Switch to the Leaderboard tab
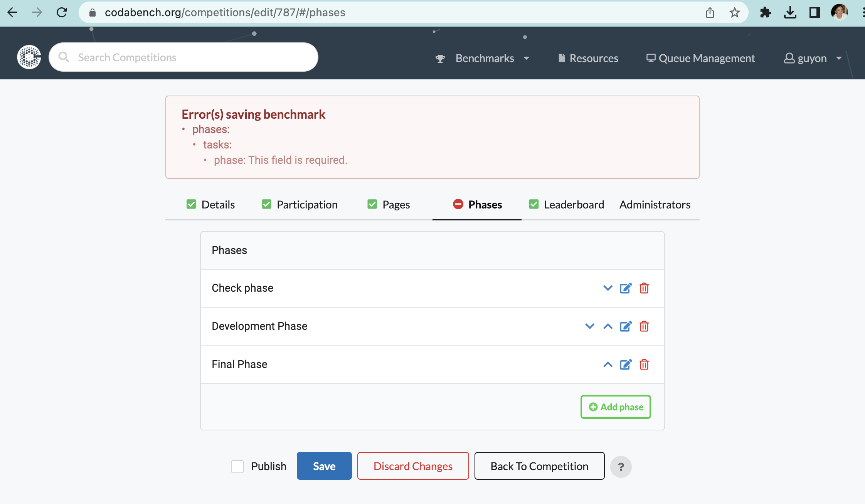 (574, 204)
